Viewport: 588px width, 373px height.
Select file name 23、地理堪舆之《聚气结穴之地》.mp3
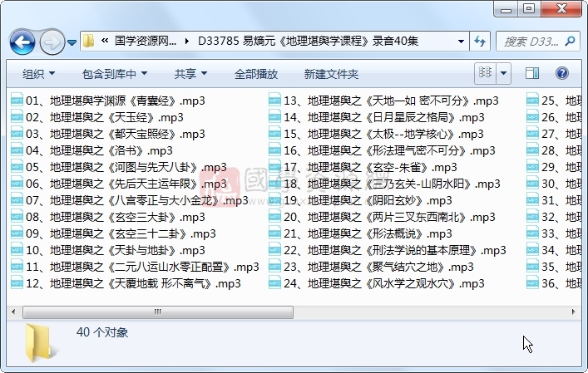pos(378,267)
